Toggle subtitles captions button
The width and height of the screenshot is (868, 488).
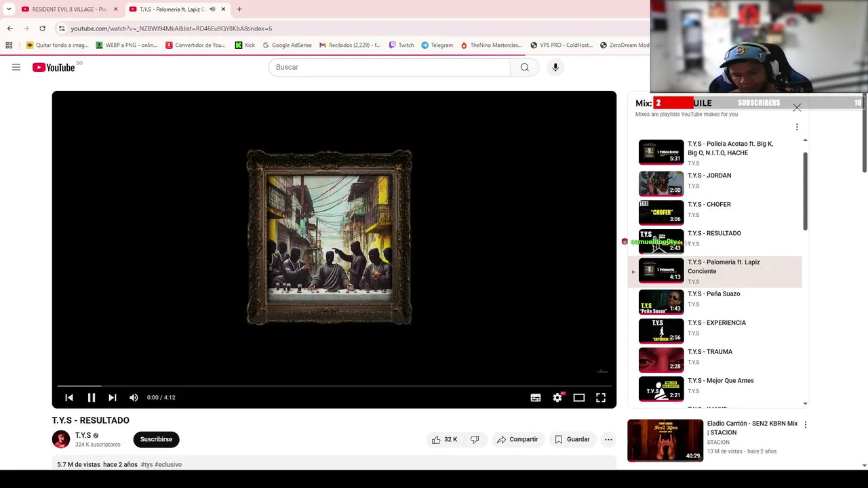tap(536, 398)
